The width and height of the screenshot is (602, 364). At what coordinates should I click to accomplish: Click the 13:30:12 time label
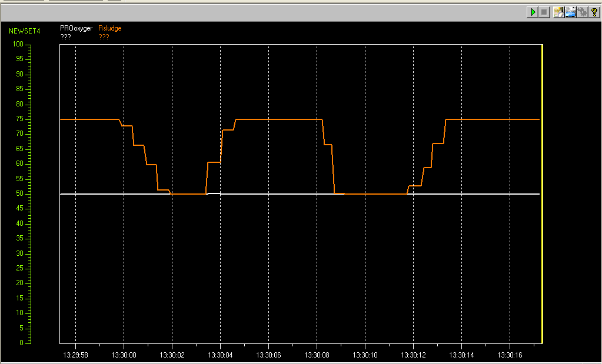[x=414, y=355]
